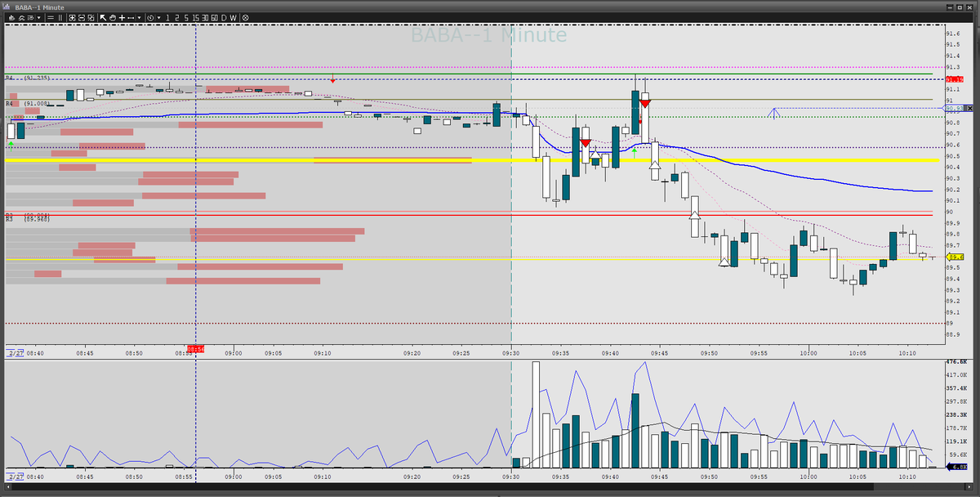Click the green up-arrow at 08:40 candle
This screenshot has width=980, height=497.
point(11,143)
